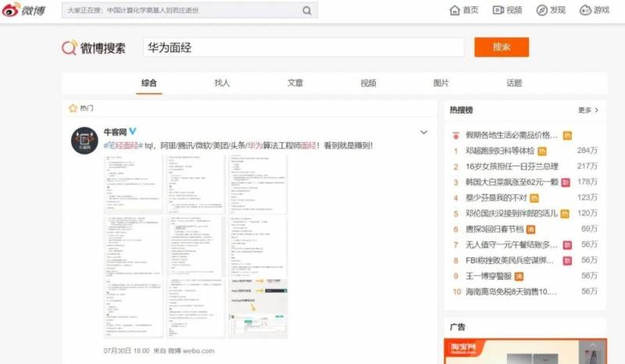Image resolution: width=625 pixels, height=364 pixels.
Task: Click the badge beside 唐探3回归春节档
Action: click(530, 230)
